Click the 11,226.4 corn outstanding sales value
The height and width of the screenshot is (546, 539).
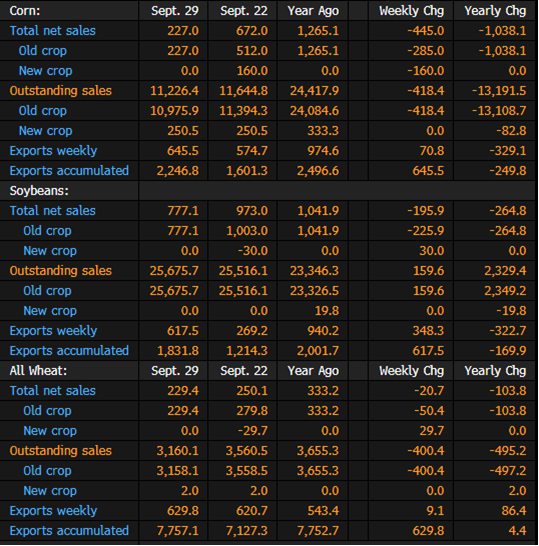pyautogui.click(x=174, y=91)
